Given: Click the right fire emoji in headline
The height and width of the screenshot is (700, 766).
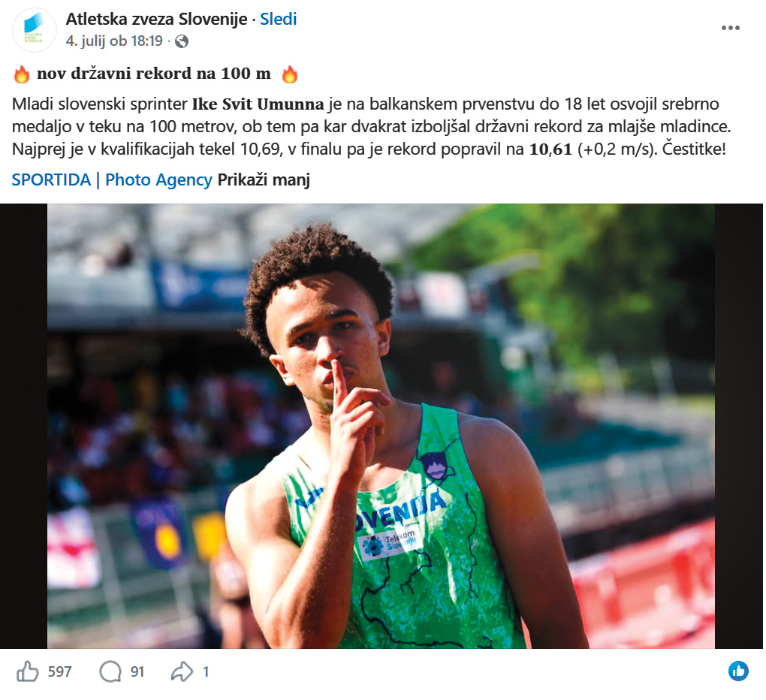Looking at the screenshot, I should click(x=290, y=74).
